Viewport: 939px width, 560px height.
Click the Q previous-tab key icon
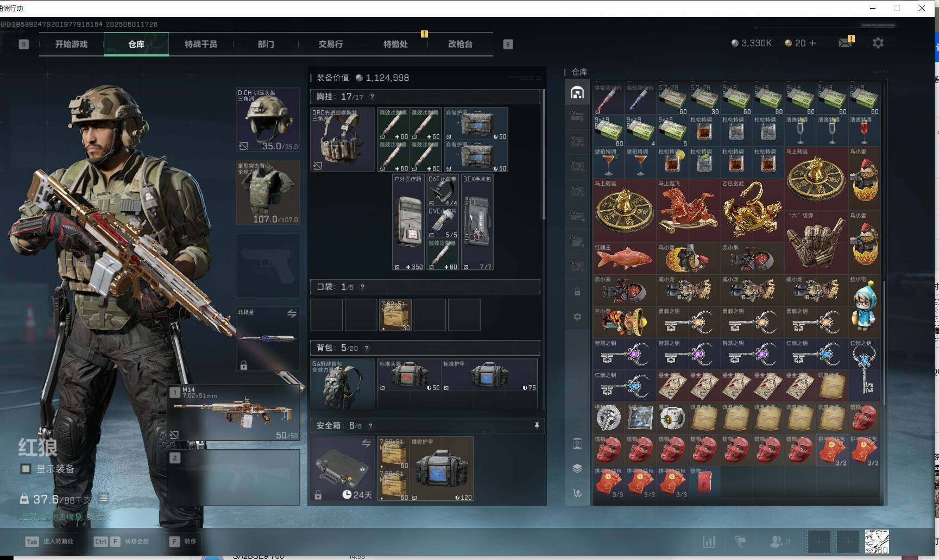[23, 44]
